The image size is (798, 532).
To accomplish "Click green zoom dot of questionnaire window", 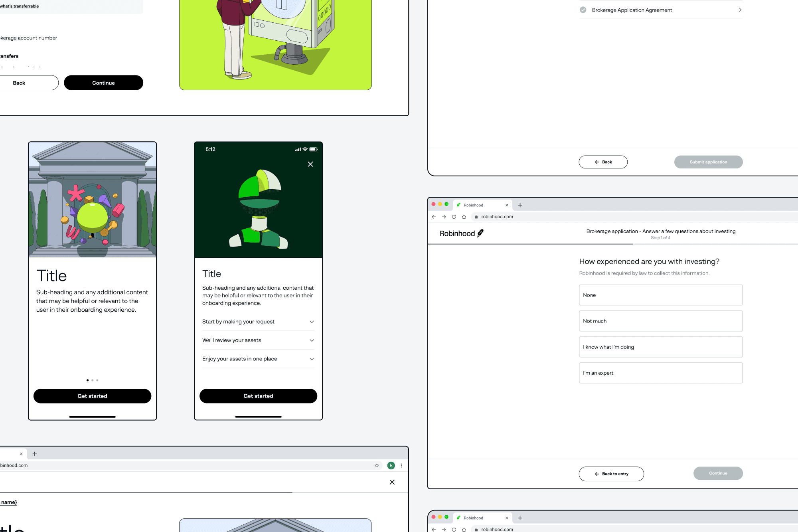I will (x=446, y=204).
